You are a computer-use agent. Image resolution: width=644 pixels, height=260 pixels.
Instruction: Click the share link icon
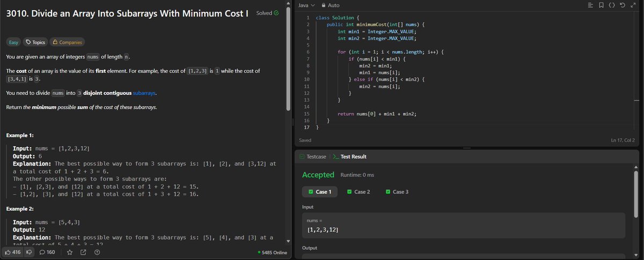pos(83,252)
